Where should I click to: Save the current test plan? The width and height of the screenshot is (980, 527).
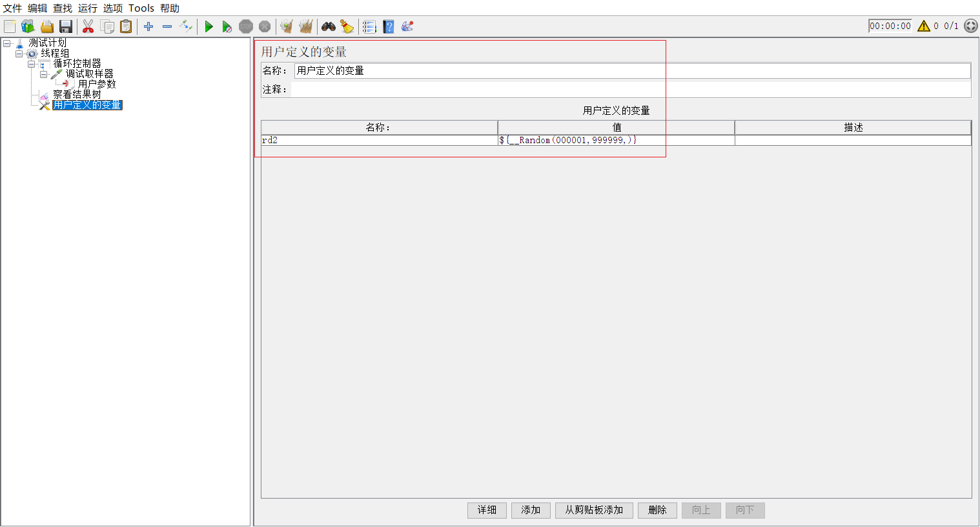pos(66,26)
